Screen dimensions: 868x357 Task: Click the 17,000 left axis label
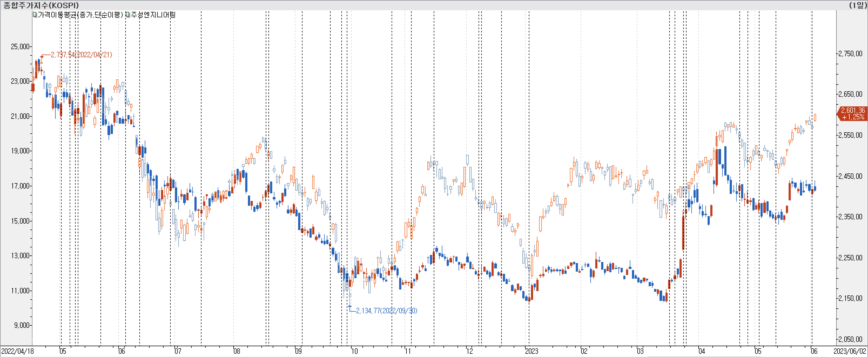(x=20, y=186)
